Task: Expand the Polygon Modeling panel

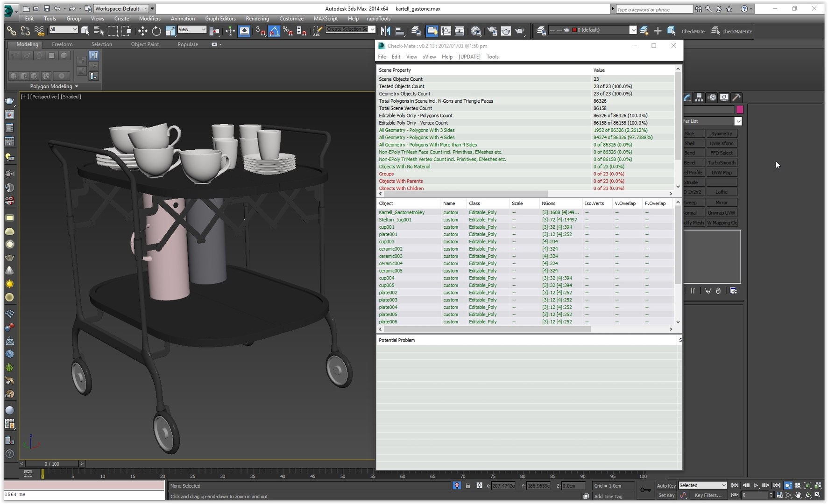Action: (54, 86)
